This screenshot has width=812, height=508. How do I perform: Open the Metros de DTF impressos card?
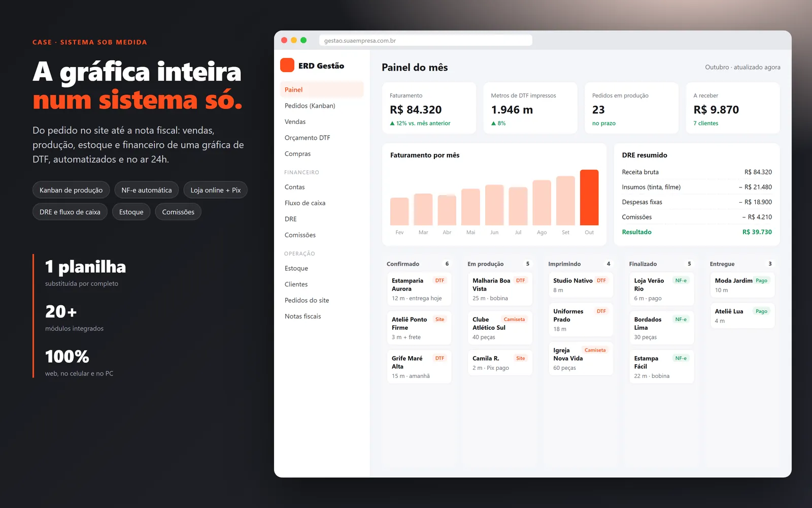530,108
